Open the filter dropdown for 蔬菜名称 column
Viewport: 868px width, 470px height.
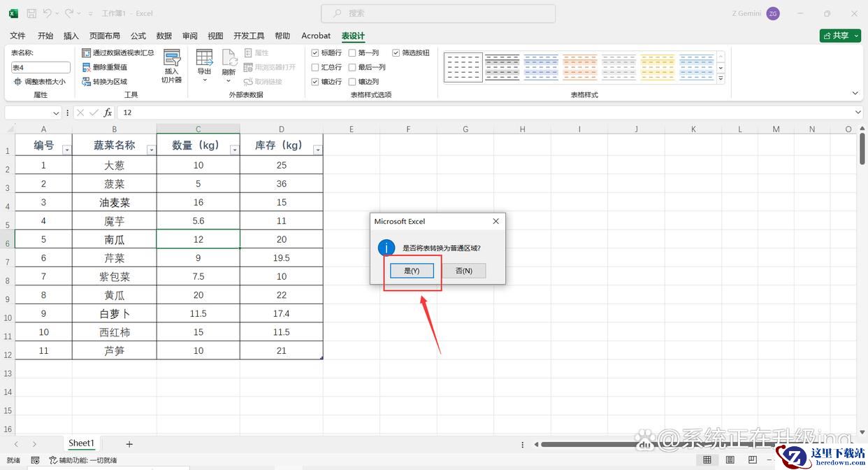click(x=151, y=150)
